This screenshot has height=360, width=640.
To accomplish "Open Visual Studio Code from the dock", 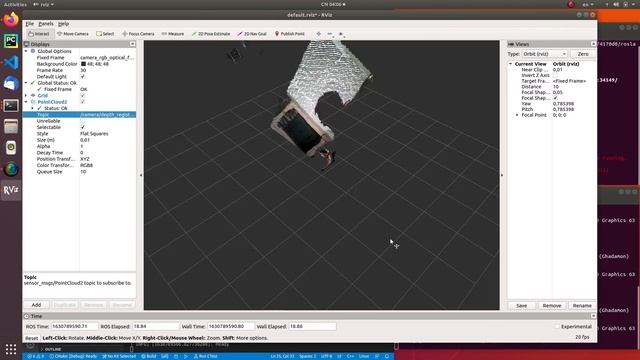I will click(11, 62).
